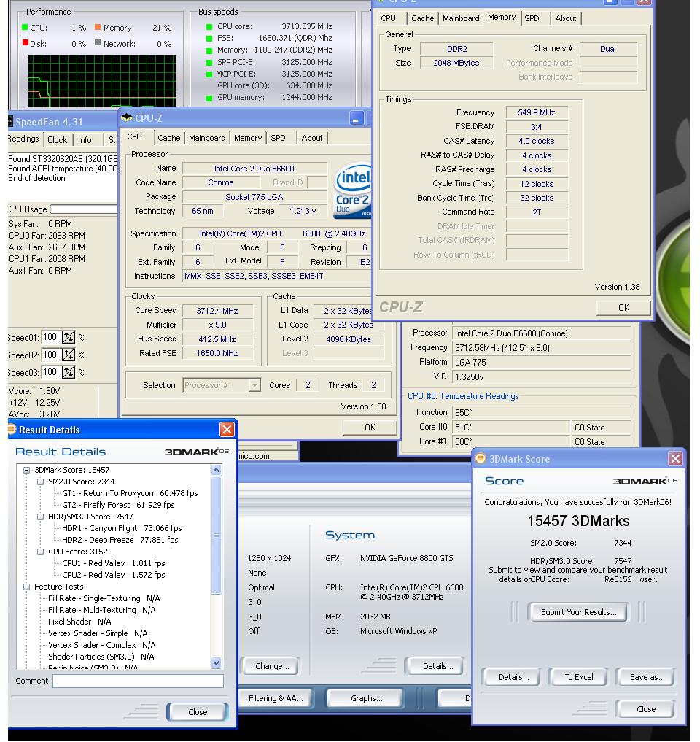Click the 3DMark Score window title icon
700x742 pixels.
pos(481,458)
